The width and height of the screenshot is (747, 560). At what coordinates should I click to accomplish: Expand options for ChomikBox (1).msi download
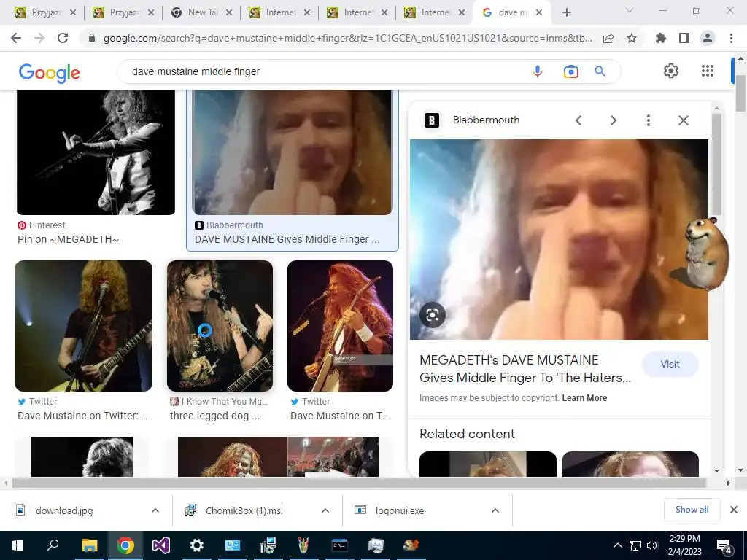click(325, 510)
